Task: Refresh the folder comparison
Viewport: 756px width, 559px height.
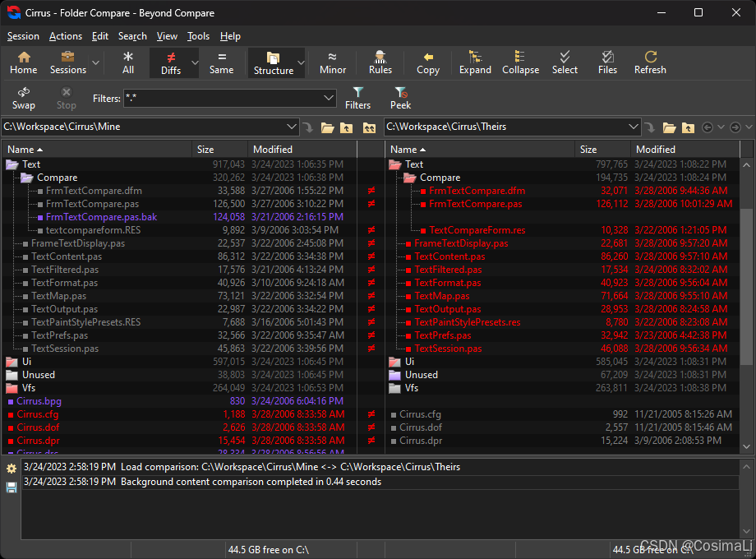Action: pos(650,62)
